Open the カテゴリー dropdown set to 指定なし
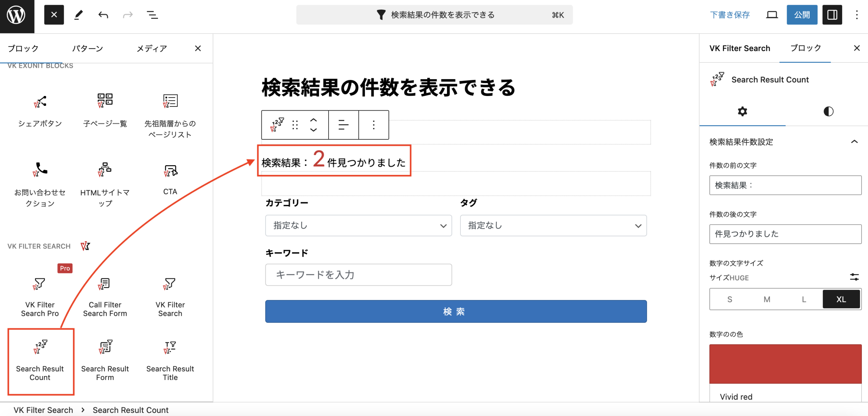This screenshot has width=868, height=416. pos(358,225)
